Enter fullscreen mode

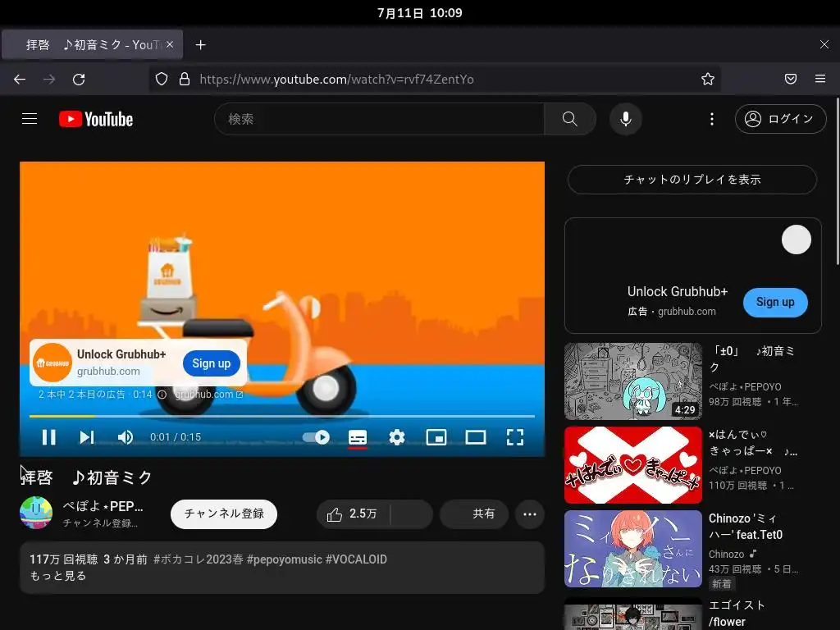point(515,438)
